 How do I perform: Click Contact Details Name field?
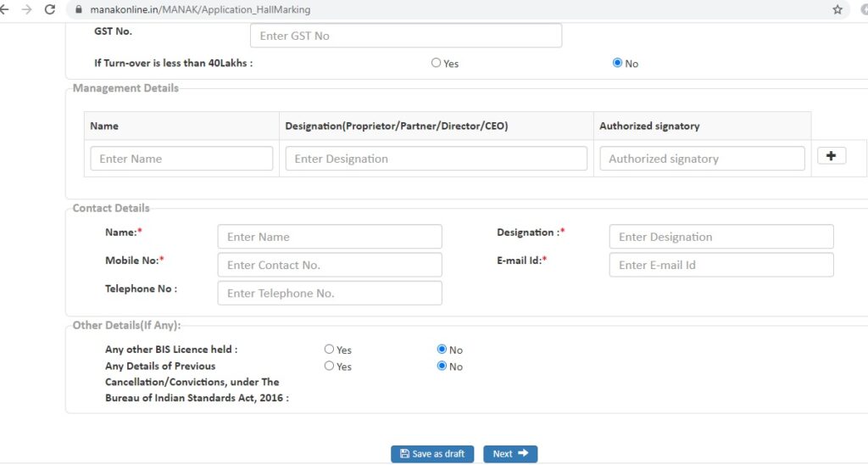pyautogui.click(x=330, y=237)
